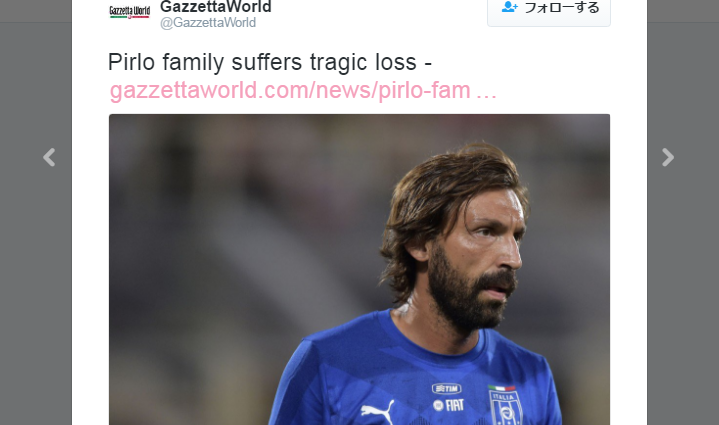Screen dimensions: 719x425
Task: Advance to the next tweet with the right chevron
Action: [668, 157]
